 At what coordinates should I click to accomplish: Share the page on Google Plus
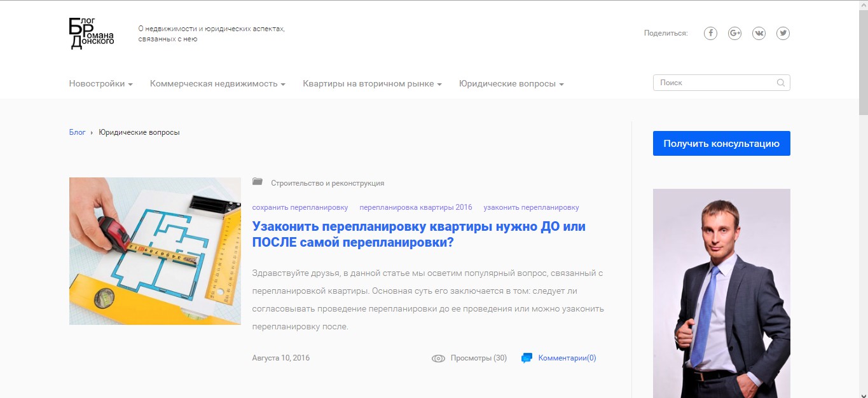click(734, 33)
